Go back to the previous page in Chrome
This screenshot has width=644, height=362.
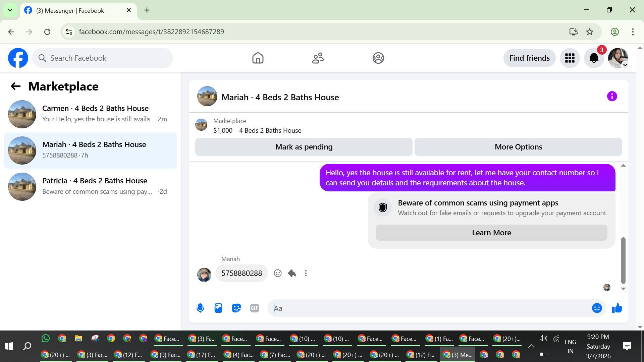pyautogui.click(x=11, y=32)
